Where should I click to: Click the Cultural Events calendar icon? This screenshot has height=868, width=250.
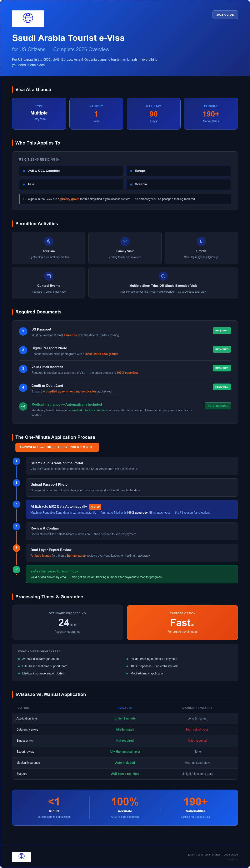coord(49,276)
